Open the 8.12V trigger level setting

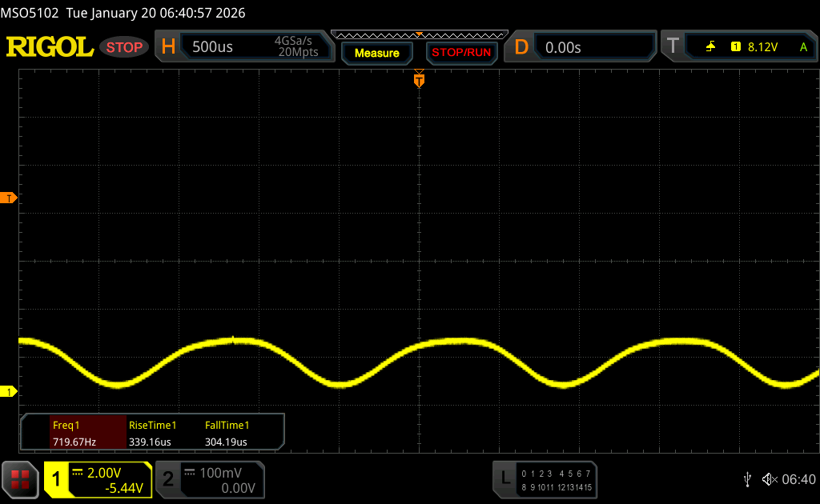[762, 47]
